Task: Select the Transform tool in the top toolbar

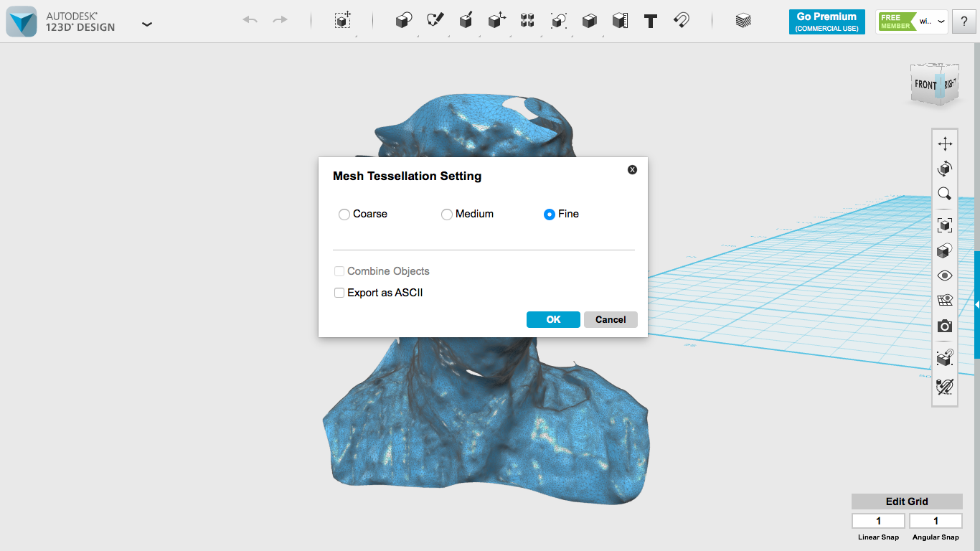Action: [x=343, y=20]
